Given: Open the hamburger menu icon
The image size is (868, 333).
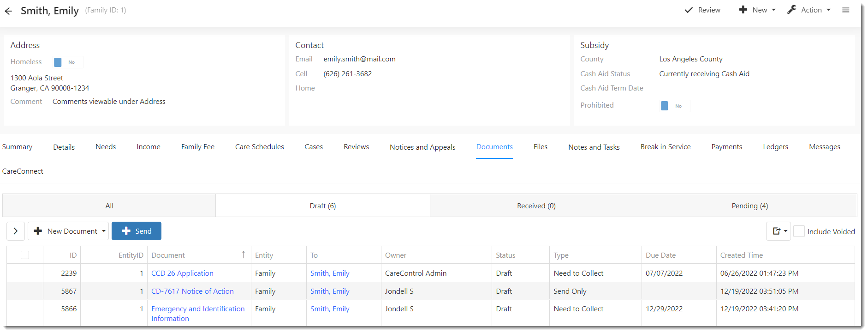Looking at the screenshot, I should [845, 10].
